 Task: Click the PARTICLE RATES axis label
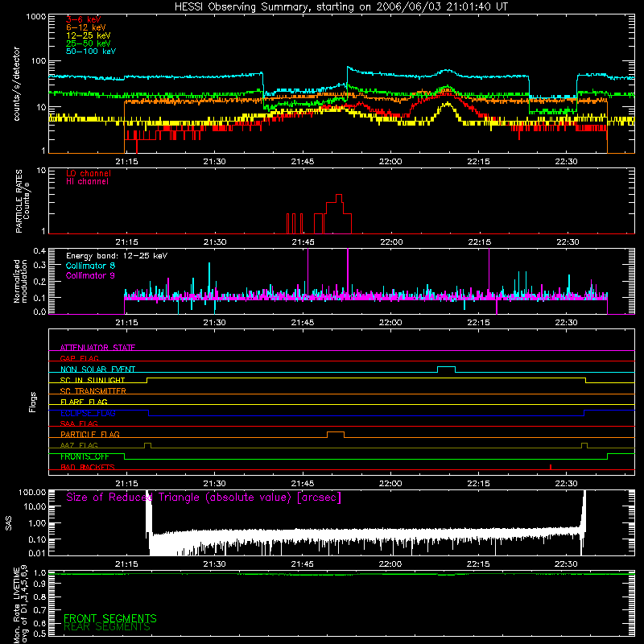(23, 201)
